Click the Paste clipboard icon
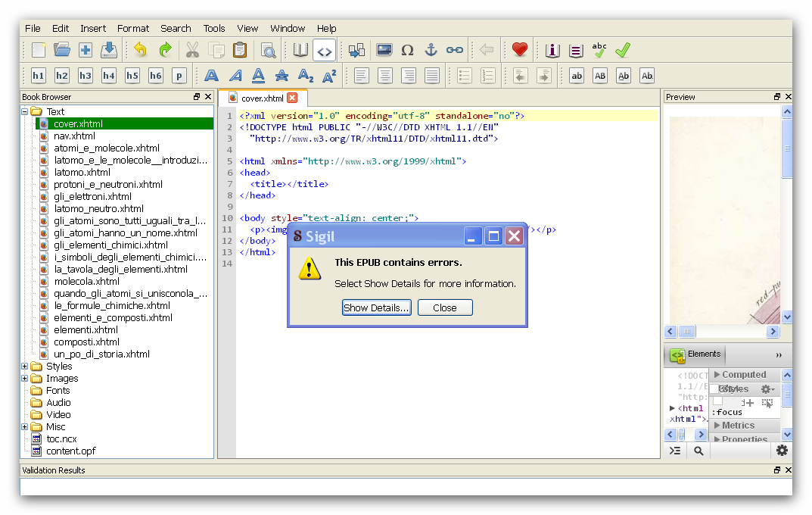The height and width of the screenshot is (515, 812). (x=239, y=50)
